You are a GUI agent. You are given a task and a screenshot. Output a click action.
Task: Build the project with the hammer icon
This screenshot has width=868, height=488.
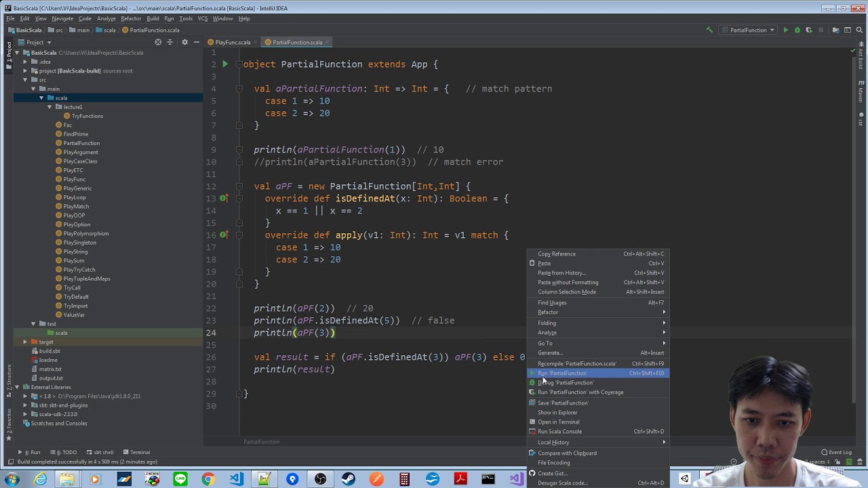[709, 30]
